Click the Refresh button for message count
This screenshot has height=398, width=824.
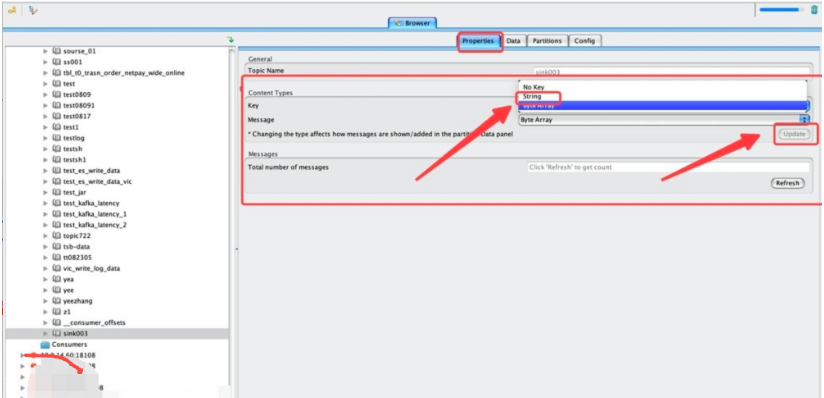pos(787,183)
